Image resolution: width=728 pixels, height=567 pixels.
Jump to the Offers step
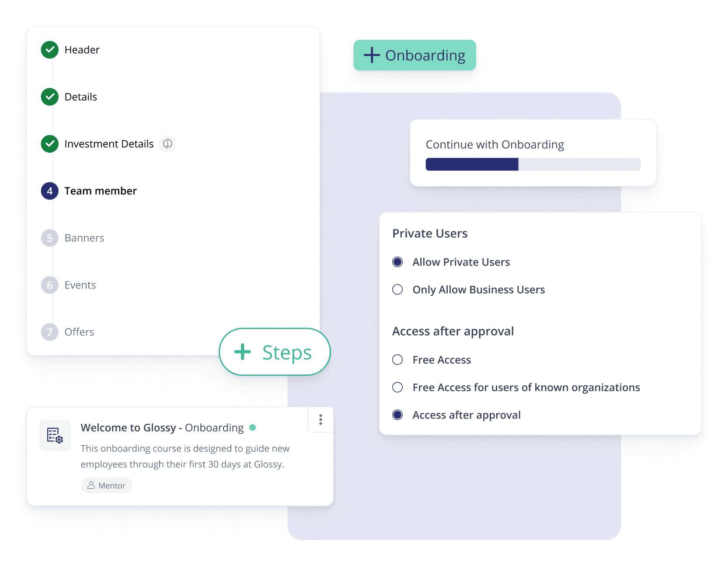click(79, 332)
